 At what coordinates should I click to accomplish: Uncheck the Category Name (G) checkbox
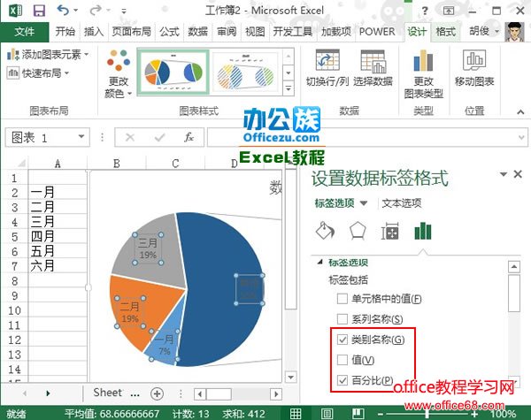tap(342, 340)
